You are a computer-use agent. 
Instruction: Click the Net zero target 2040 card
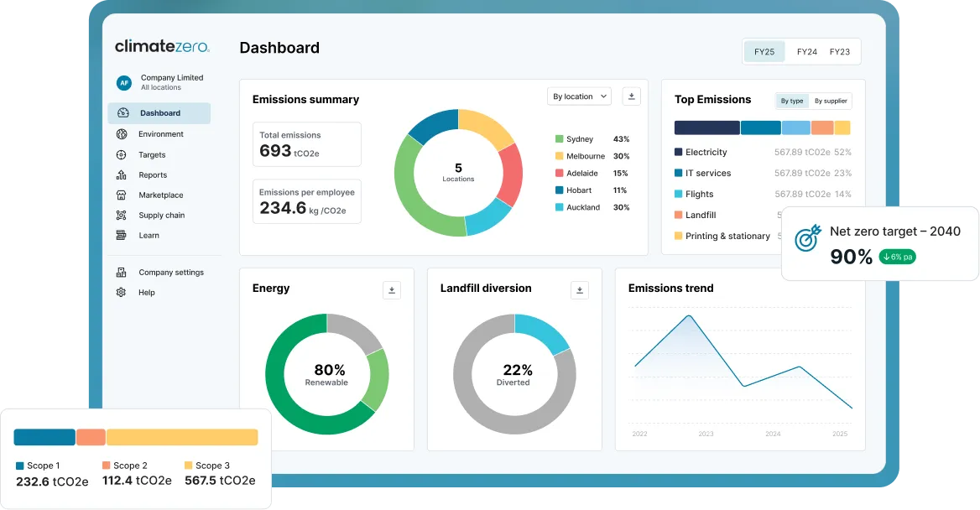pos(880,244)
